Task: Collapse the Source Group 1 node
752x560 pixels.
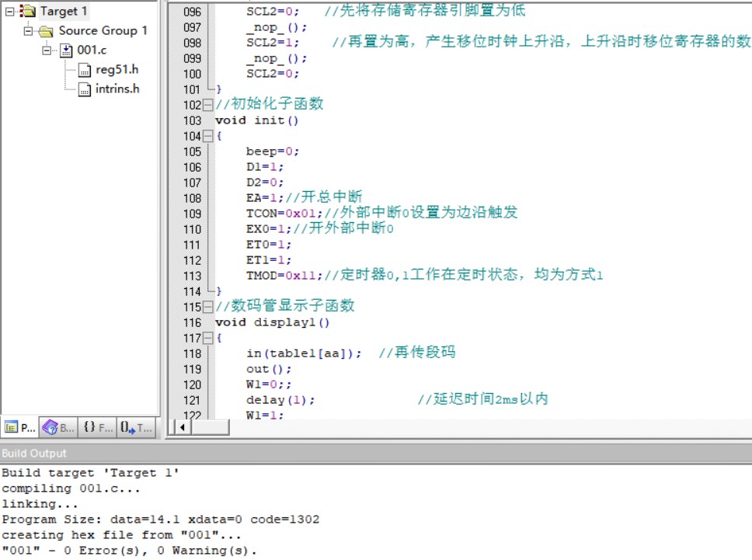Action: tap(28, 31)
